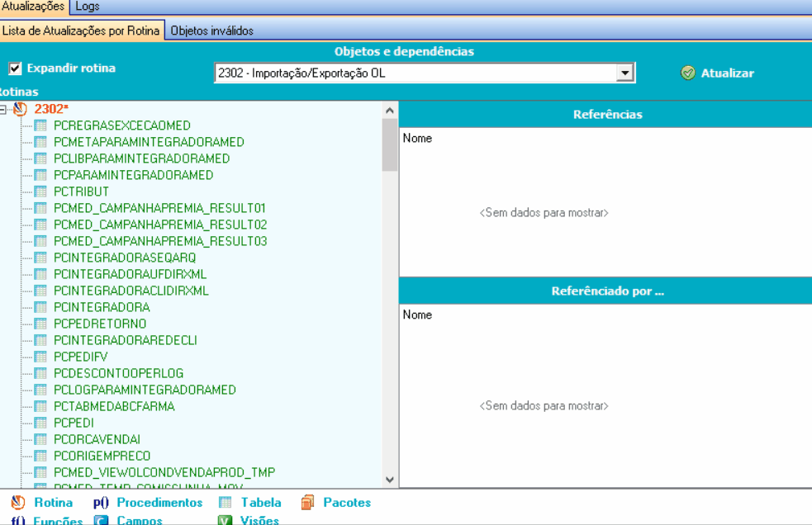This screenshot has height=525, width=812.
Task: Select PCREGRASEXCECAOMED in the tree
Action: [x=122, y=125]
